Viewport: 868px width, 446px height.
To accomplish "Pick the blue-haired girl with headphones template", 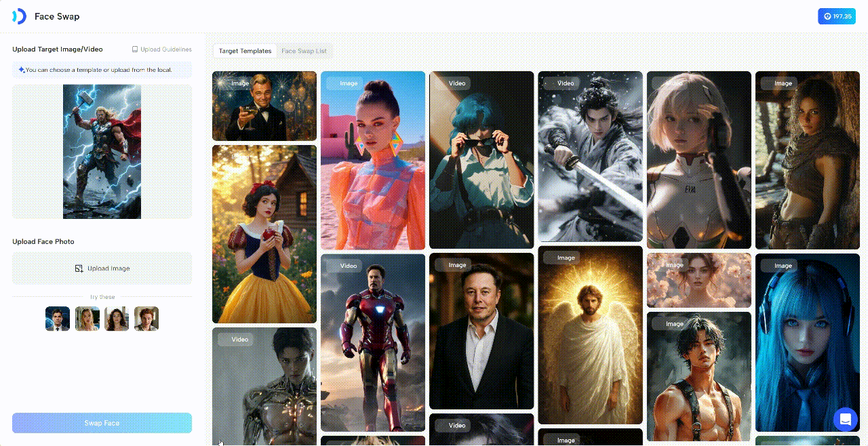I will (x=807, y=342).
